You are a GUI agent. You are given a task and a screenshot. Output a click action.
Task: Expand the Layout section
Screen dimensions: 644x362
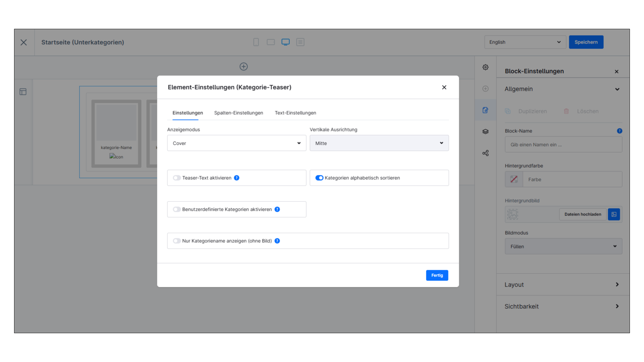click(x=562, y=285)
